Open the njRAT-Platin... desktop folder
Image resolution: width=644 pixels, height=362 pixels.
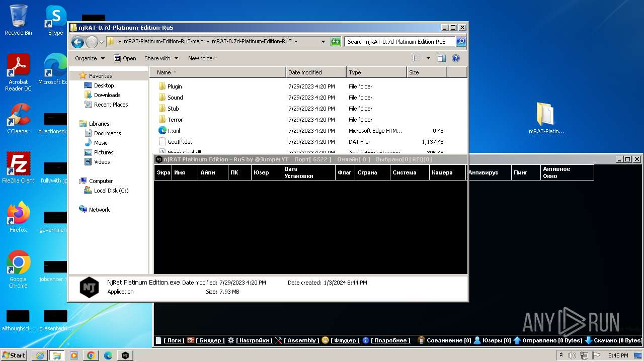546,119
